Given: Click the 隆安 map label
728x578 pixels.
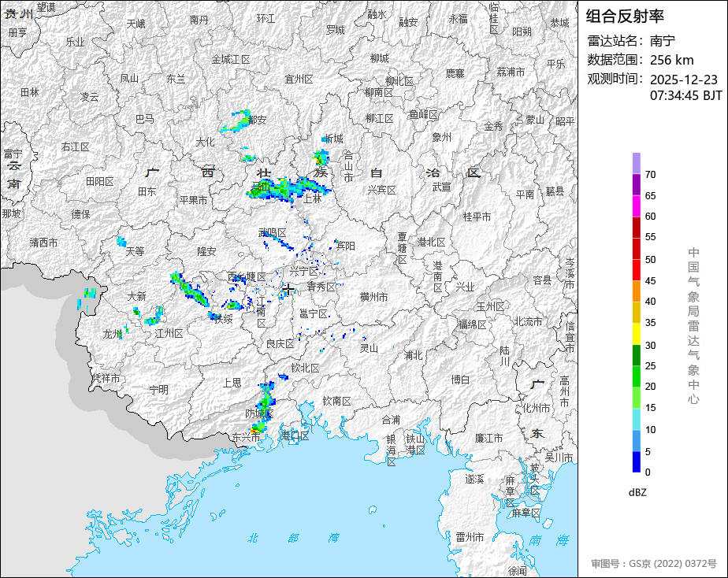Looking at the screenshot, I should pos(206,251).
